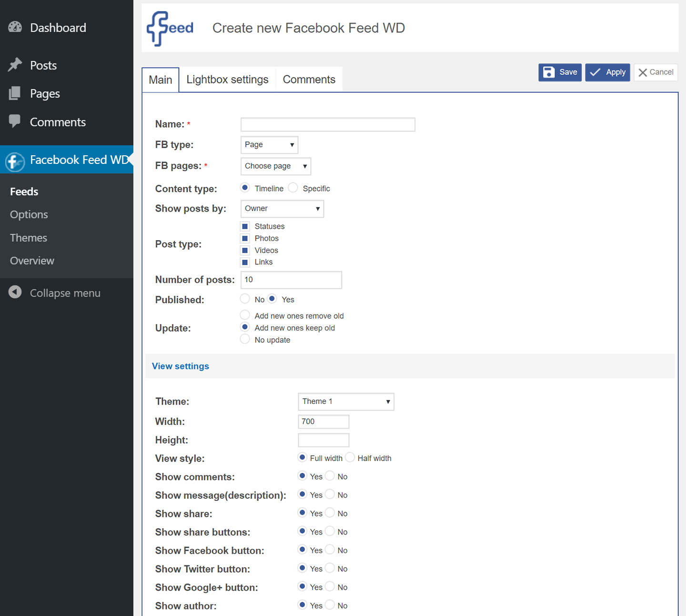Open the FB type dropdown
The width and height of the screenshot is (686, 616).
coord(269,145)
